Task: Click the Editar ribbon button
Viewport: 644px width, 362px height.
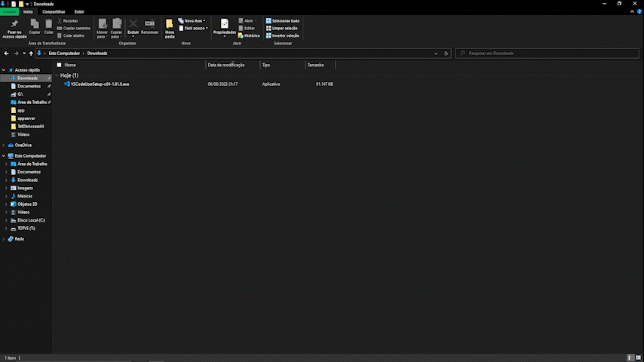Action: [x=247, y=29]
